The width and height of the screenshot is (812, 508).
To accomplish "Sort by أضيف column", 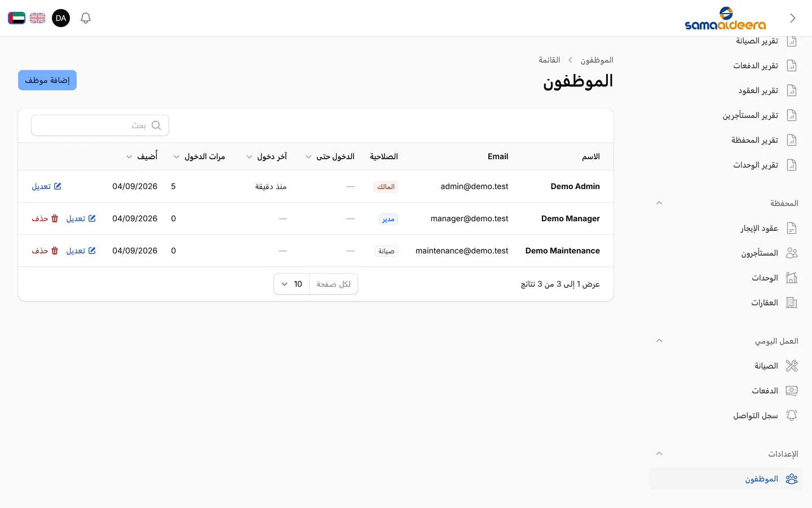I will click(x=142, y=156).
